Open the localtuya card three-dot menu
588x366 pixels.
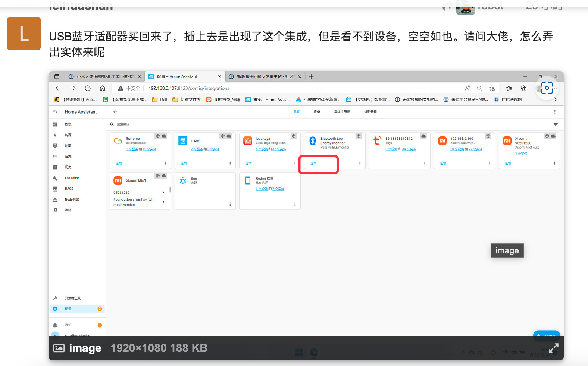click(295, 164)
